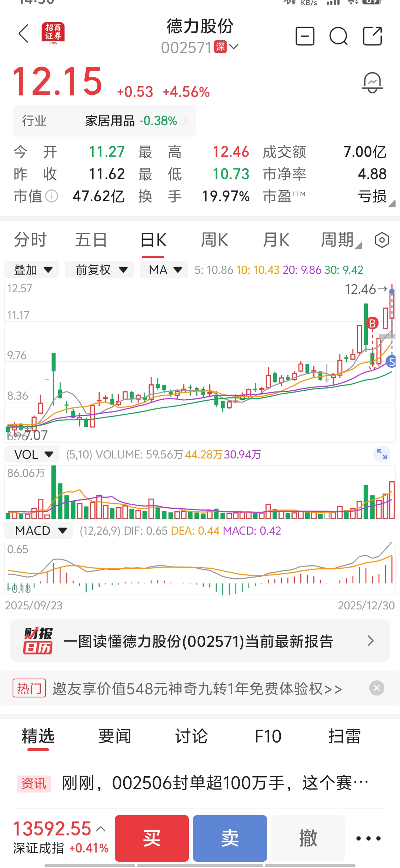
Task: Open the F10 tab
Action: click(268, 736)
